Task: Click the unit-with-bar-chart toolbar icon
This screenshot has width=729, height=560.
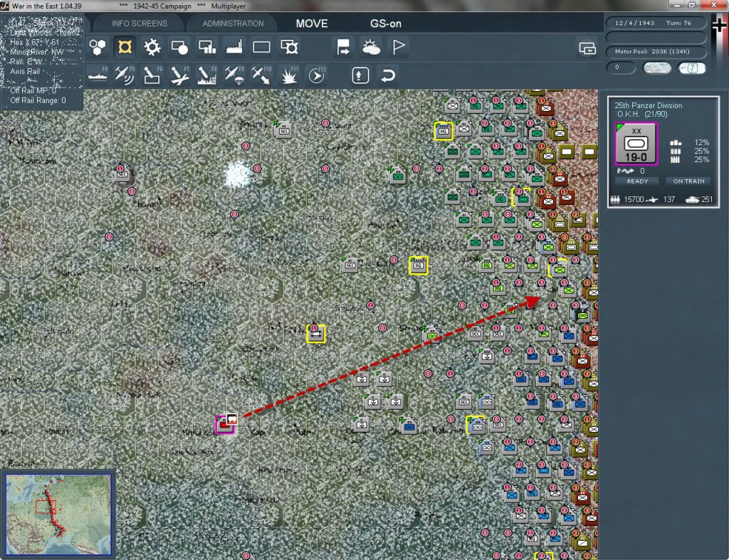Action: [x=207, y=47]
